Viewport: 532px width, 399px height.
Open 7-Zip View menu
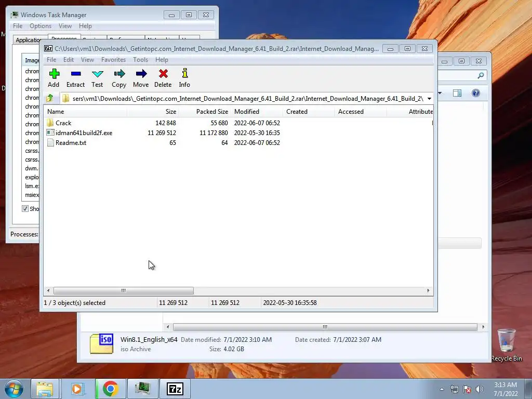87,59
